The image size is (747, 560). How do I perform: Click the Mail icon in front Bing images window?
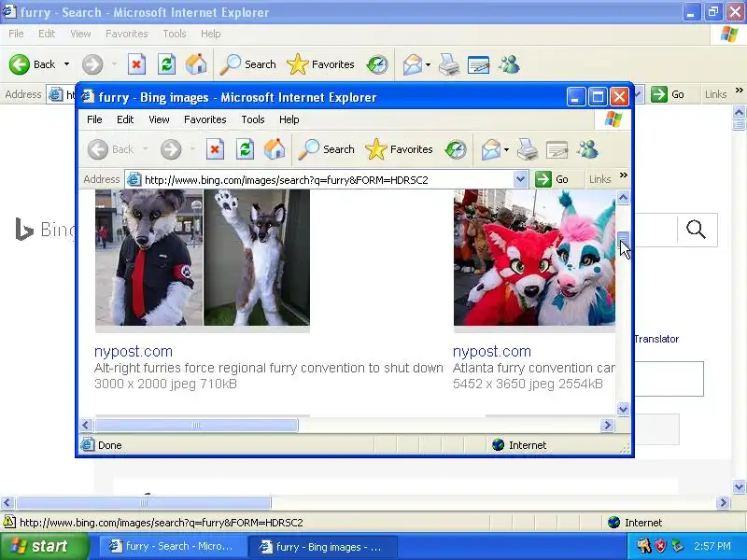click(x=491, y=149)
